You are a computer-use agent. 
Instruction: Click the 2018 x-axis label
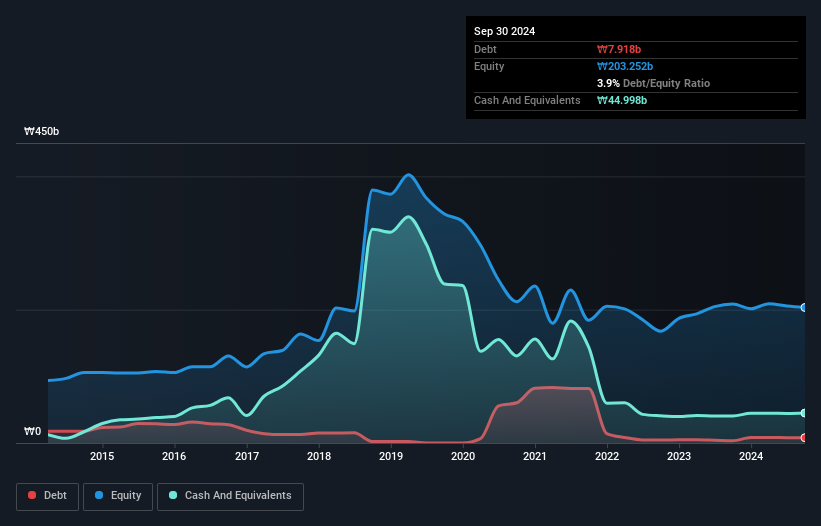point(319,456)
